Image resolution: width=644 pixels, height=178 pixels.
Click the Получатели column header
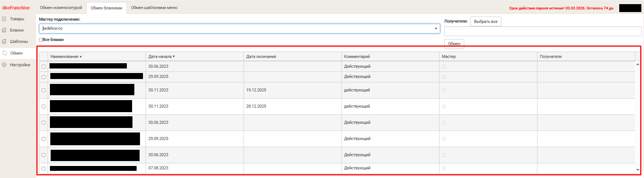click(586, 56)
